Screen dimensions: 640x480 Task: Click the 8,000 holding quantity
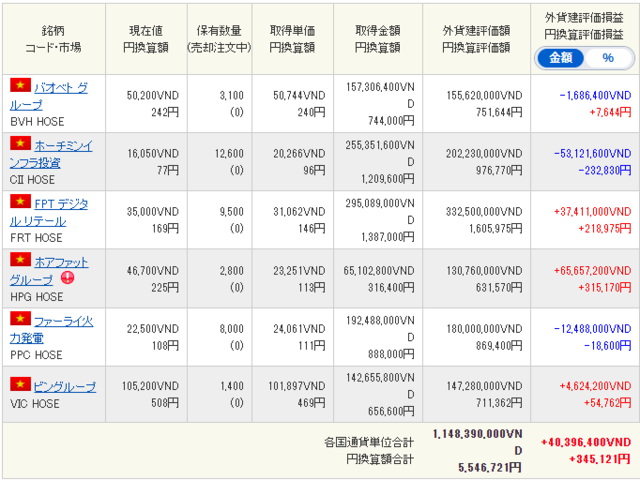coord(231,329)
